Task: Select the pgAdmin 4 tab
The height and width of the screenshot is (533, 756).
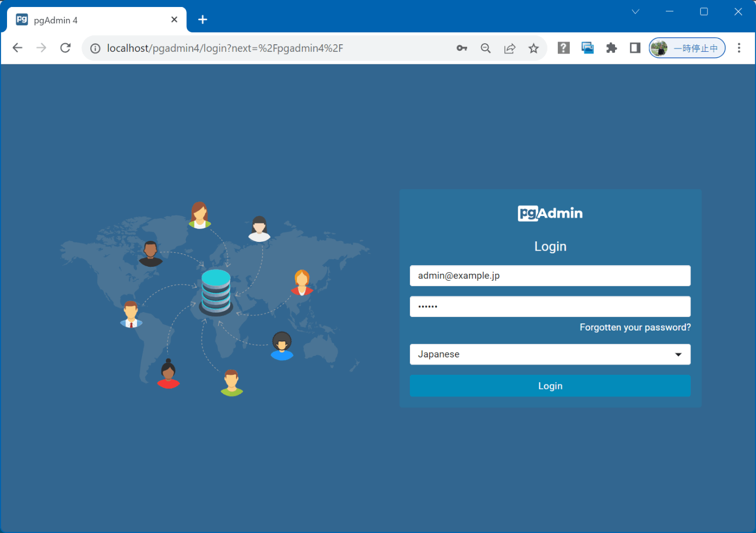Action: [97, 20]
